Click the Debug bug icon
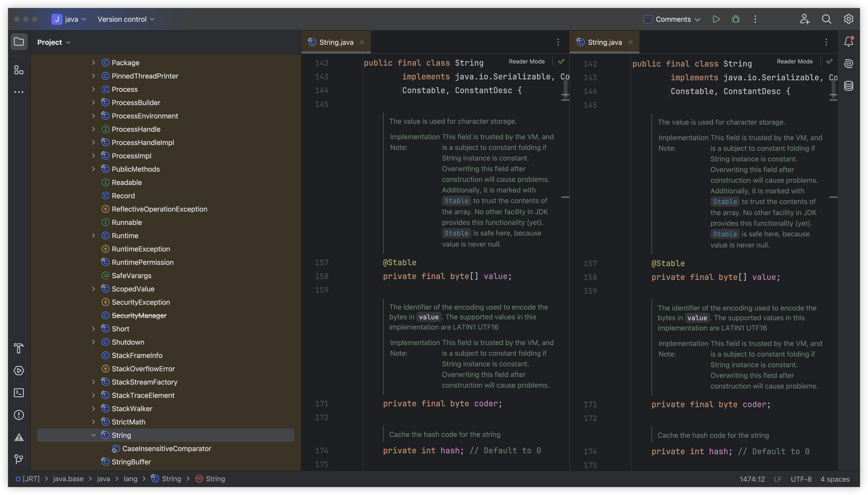Viewport: 868px width, 495px height. point(736,19)
